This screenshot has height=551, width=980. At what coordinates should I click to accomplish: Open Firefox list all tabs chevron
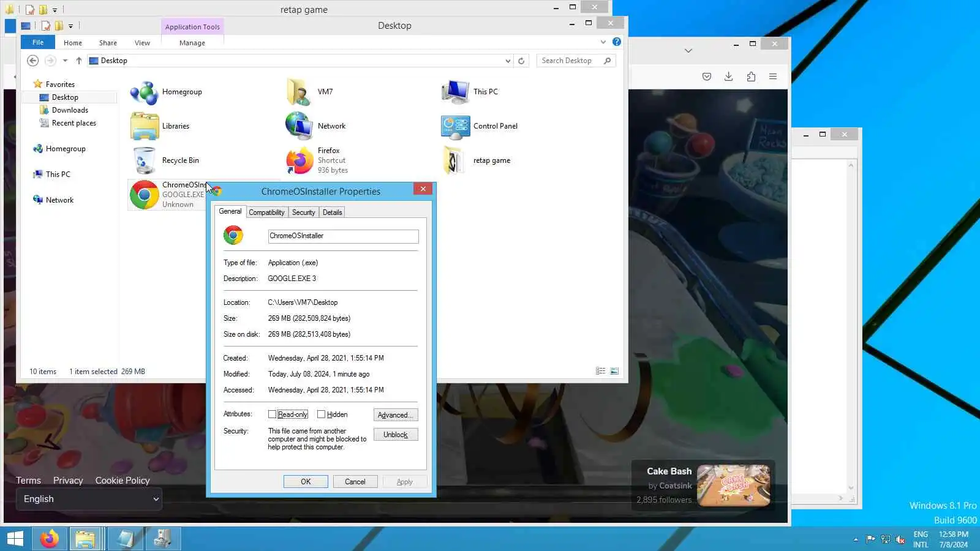coord(688,51)
